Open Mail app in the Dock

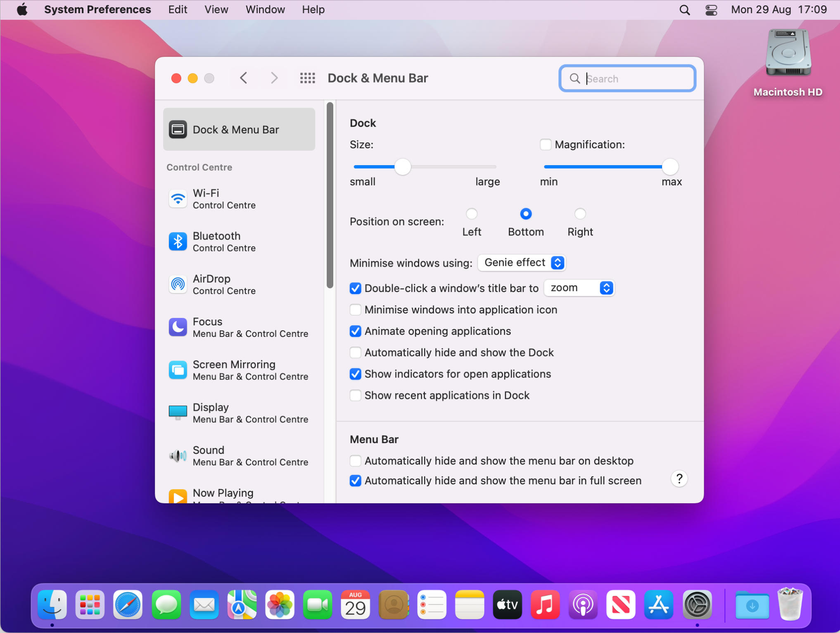click(x=204, y=605)
